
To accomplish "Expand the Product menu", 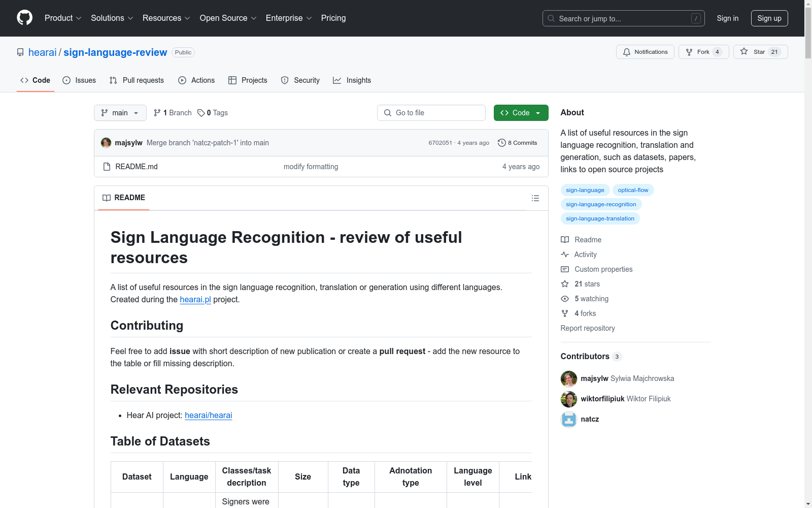I will [63, 18].
